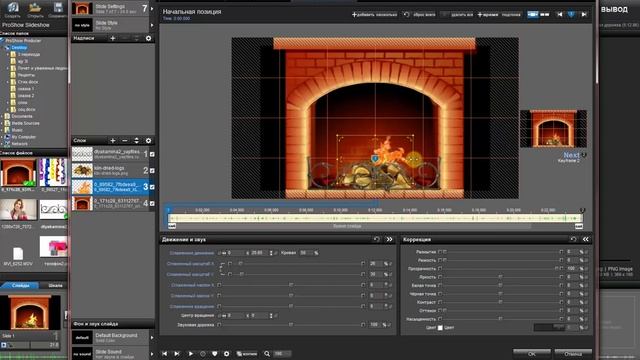Image resolution: width=640 pixels, height=360 pixels.
Task: Expand the Slide Sound arrow
Action: click(x=152, y=354)
